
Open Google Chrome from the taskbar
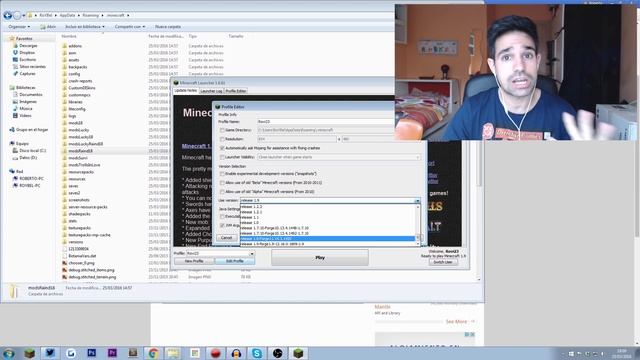tap(153, 353)
